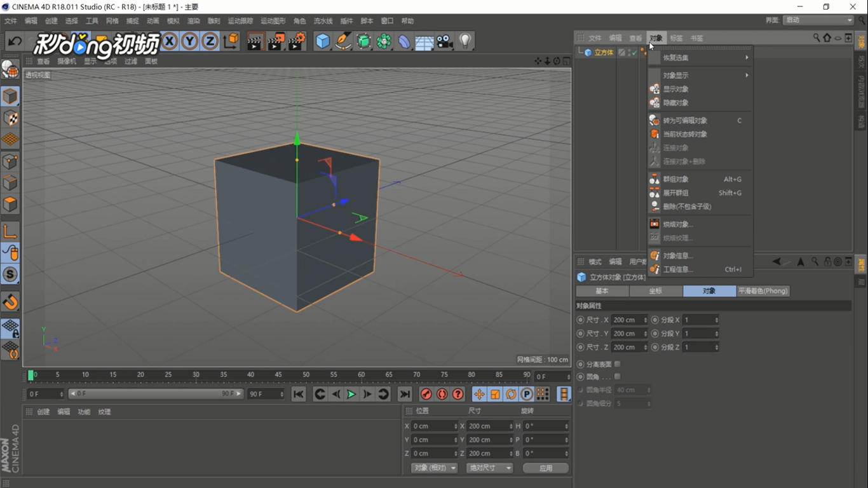Toggle the 分段 Y keyframe circle
This screenshot has height=488, width=868.
coord(655,334)
